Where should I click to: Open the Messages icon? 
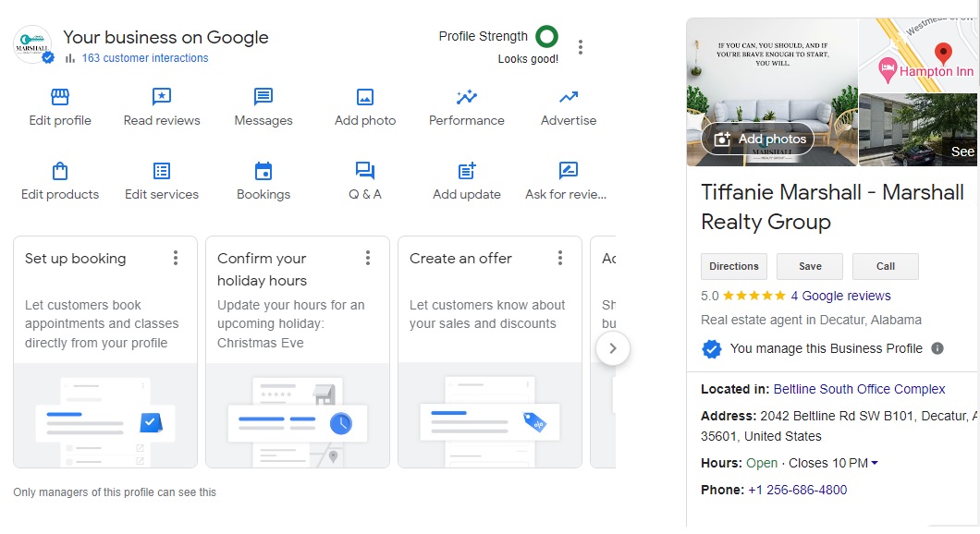[263, 97]
